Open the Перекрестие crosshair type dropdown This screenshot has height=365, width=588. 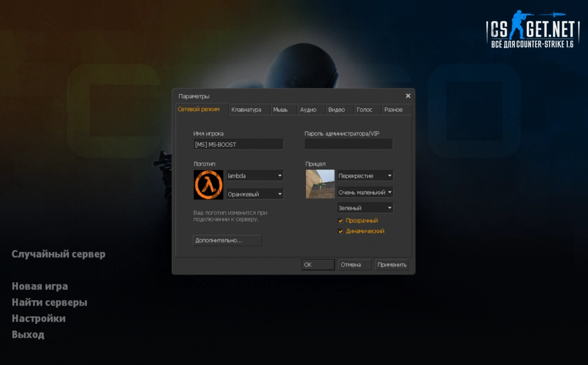coord(365,176)
